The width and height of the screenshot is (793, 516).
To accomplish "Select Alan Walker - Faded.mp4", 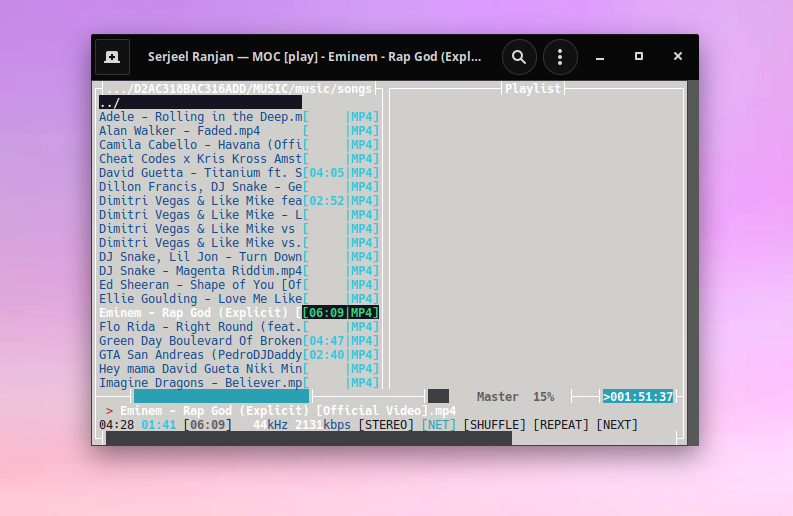I will click(x=239, y=131).
